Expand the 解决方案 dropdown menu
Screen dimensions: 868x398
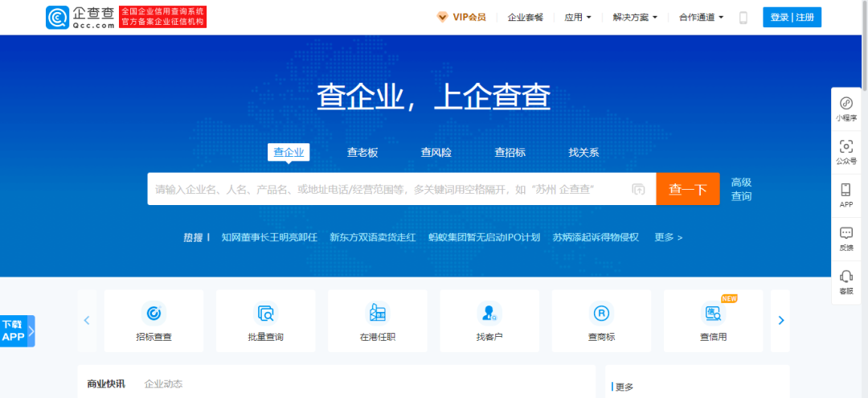click(635, 17)
